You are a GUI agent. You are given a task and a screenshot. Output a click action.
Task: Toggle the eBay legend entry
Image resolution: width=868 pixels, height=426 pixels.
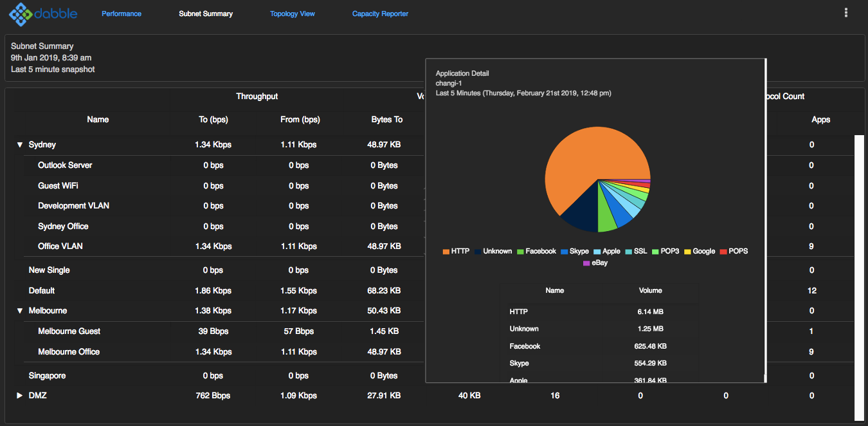595,263
